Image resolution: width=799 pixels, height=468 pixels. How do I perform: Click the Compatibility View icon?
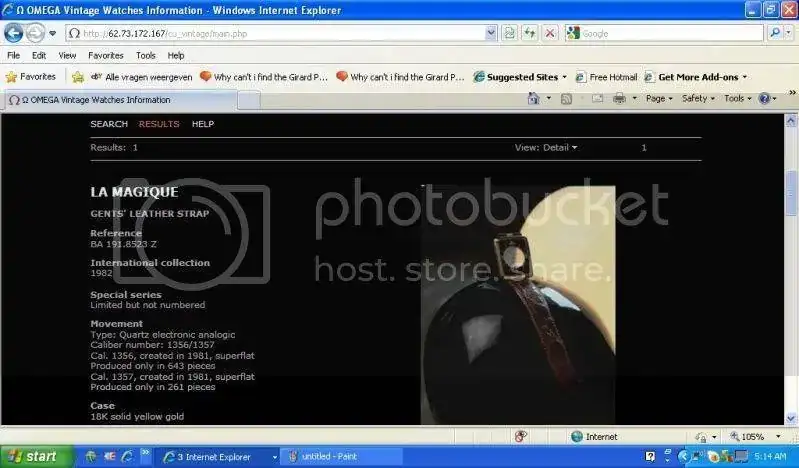509,34
